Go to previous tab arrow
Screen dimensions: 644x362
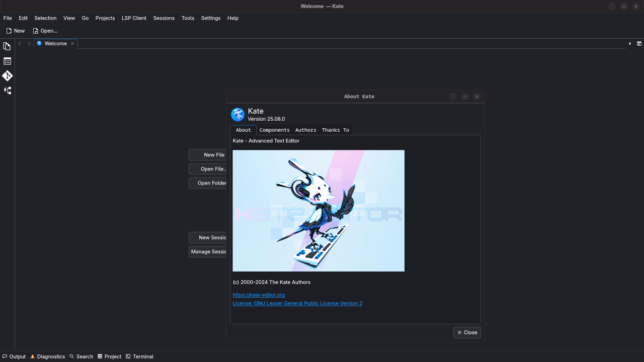click(20, 44)
